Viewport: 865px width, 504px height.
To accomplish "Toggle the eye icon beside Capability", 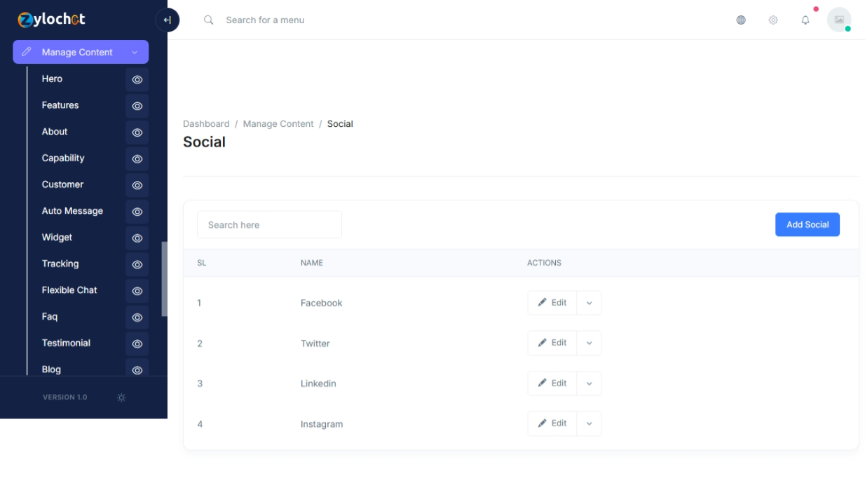I will 137,159.
